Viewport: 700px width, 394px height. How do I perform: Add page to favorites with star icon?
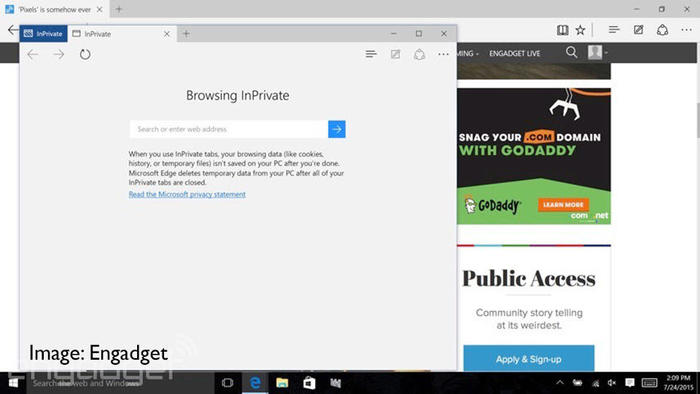click(580, 30)
